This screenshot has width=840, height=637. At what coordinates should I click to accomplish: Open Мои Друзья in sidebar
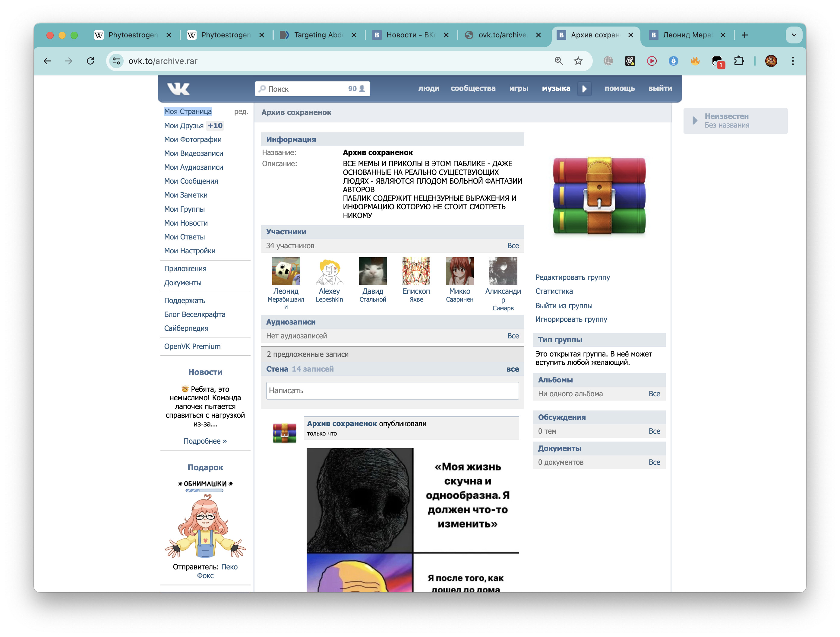pos(184,125)
